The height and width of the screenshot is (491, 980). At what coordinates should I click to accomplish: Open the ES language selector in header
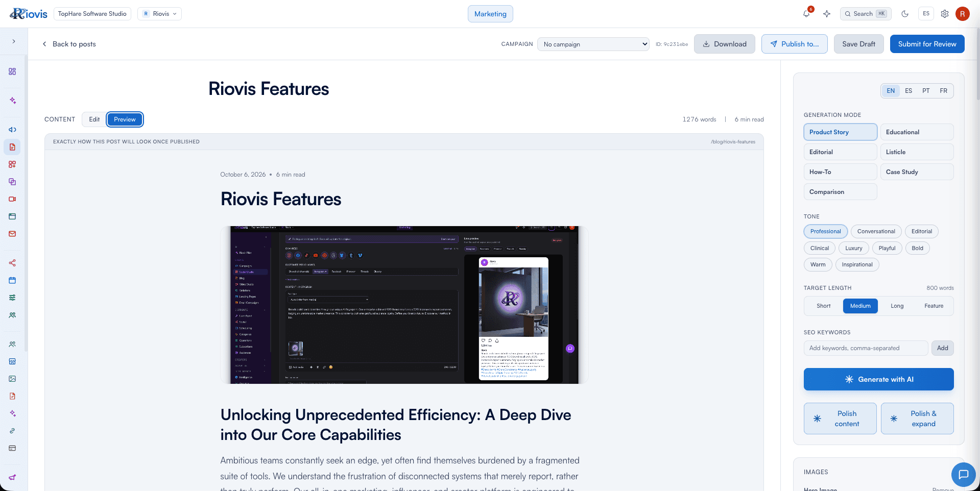tap(926, 14)
